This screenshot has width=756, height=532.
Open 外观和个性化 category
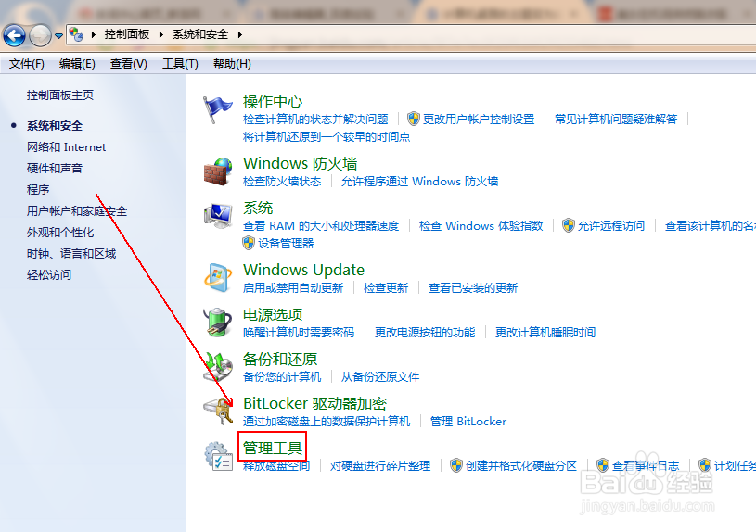click(x=60, y=233)
